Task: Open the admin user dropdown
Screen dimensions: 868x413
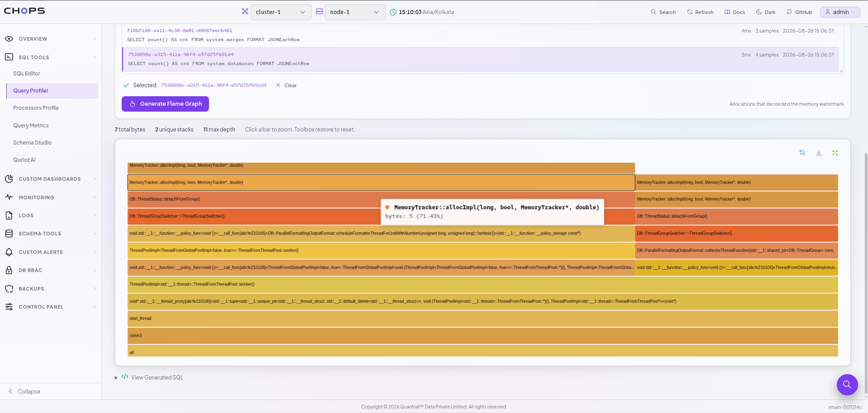Action: pos(840,12)
